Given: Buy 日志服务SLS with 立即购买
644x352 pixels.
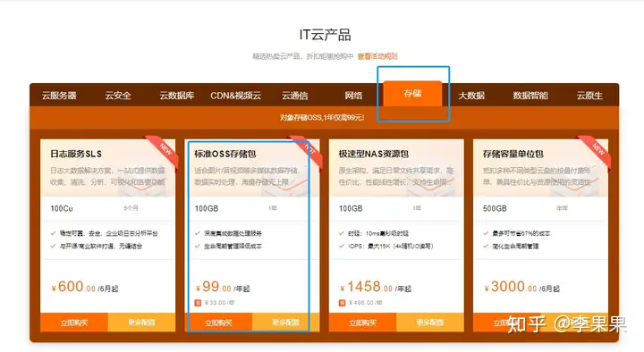Looking at the screenshot, I should [x=74, y=323].
